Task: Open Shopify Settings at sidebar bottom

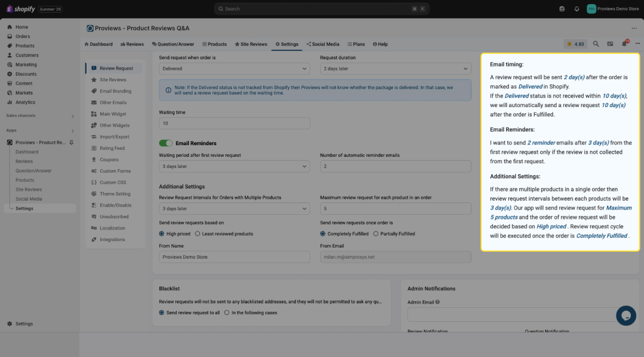Action: tap(24, 324)
